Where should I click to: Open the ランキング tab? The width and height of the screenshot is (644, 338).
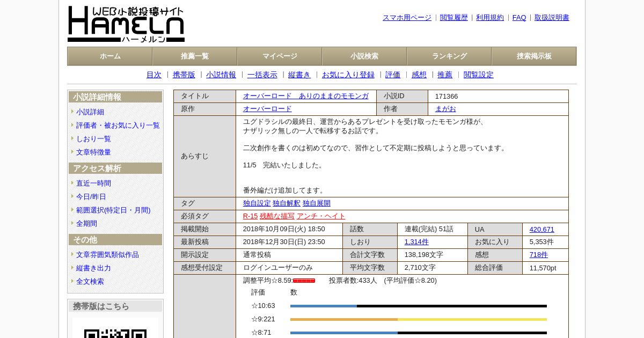(449, 56)
